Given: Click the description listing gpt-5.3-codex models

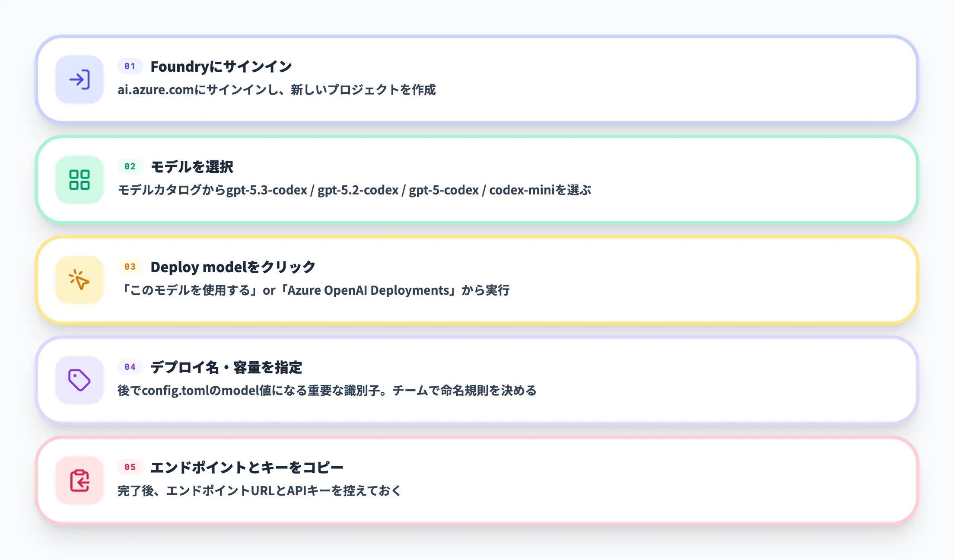Looking at the screenshot, I should pyautogui.click(x=354, y=190).
